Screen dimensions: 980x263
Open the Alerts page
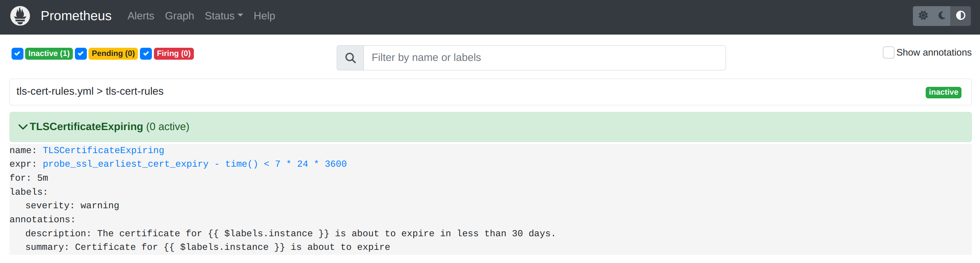coord(141,16)
